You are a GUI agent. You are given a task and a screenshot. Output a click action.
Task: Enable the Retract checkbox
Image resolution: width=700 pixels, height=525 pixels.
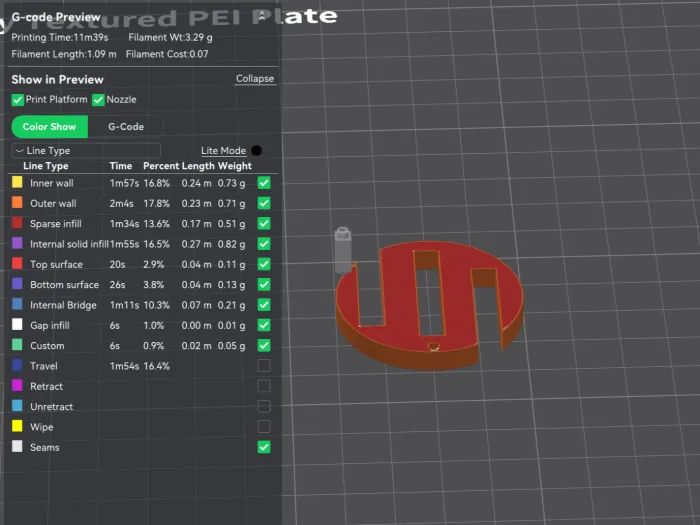pos(264,386)
